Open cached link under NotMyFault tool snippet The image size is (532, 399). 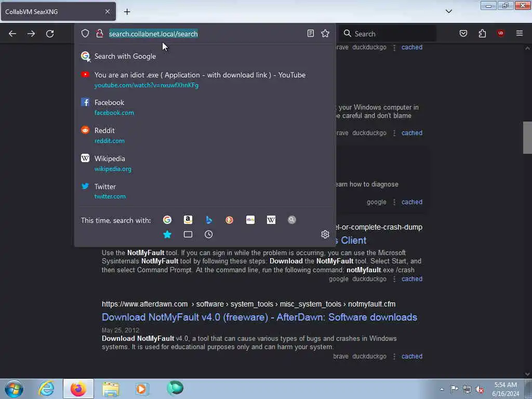click(412, 279)
